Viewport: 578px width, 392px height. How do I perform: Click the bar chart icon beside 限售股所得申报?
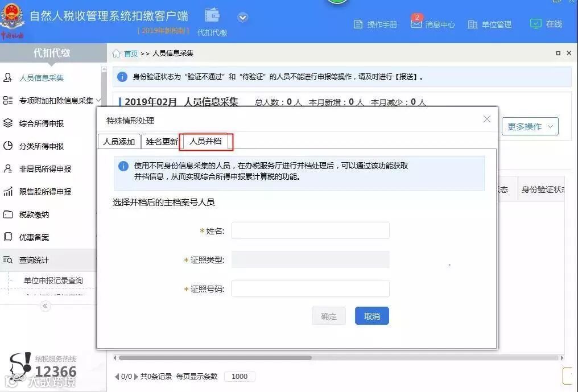(x=8, y=191)
